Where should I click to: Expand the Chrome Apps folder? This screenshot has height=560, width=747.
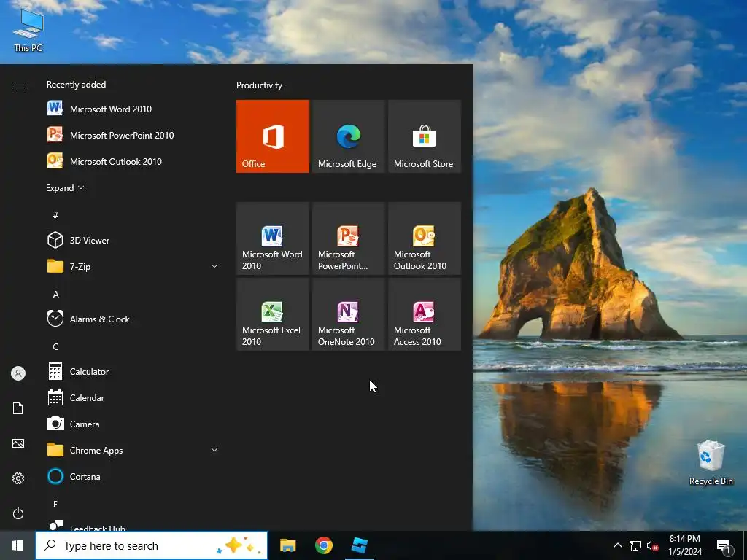(x=133, y=450)
